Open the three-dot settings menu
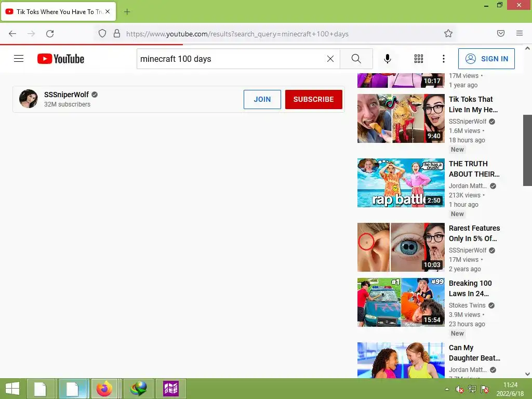This screenshot has width=532, height=399. pyautogui.click(x=444, y=59)
